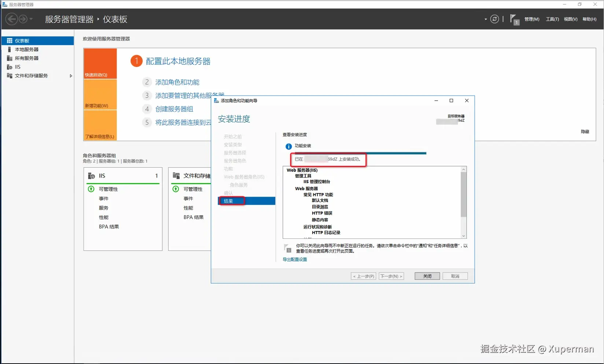Viewport: 604px width, 364px height.
Task: Select IIS 管理控制台 in results list
Action: 317,182
